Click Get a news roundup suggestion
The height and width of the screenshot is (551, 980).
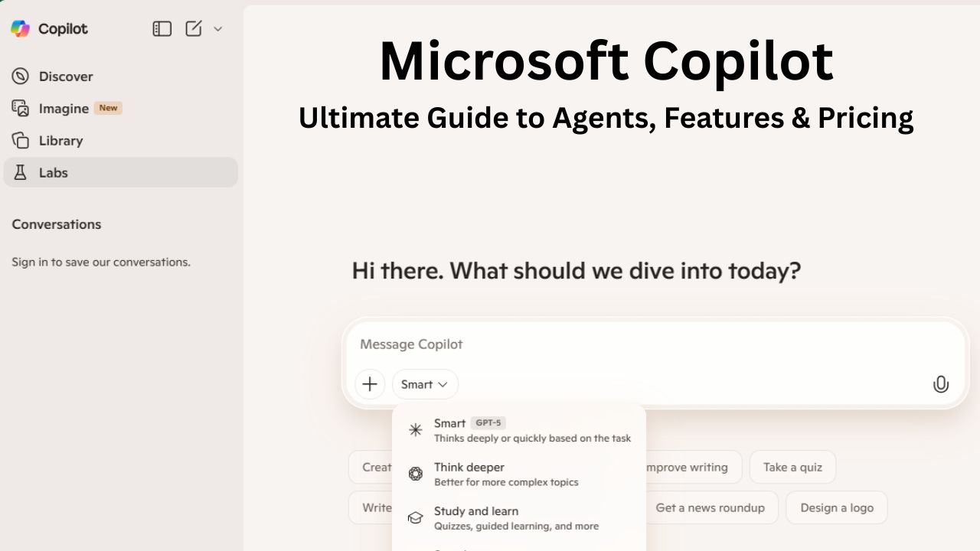coord(710,507)
